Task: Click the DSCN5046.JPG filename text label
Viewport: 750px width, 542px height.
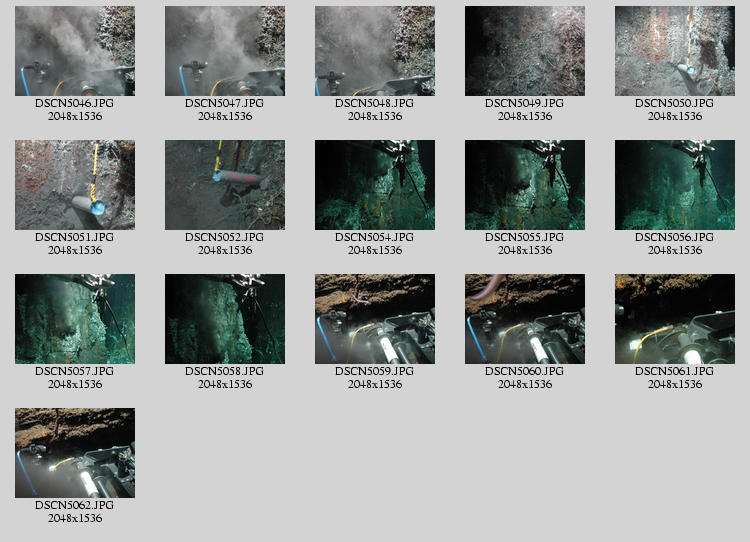Action: pos(75,104)
